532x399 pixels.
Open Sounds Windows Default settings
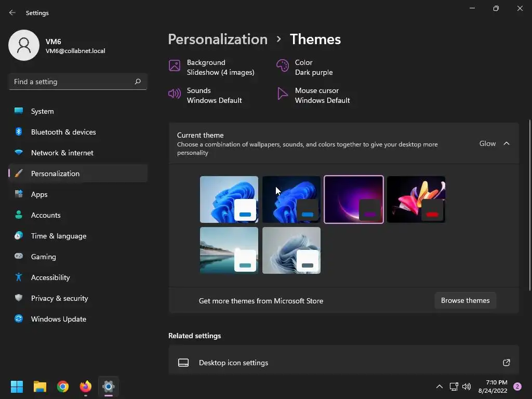pyautogui.click(x=205, y=96)
